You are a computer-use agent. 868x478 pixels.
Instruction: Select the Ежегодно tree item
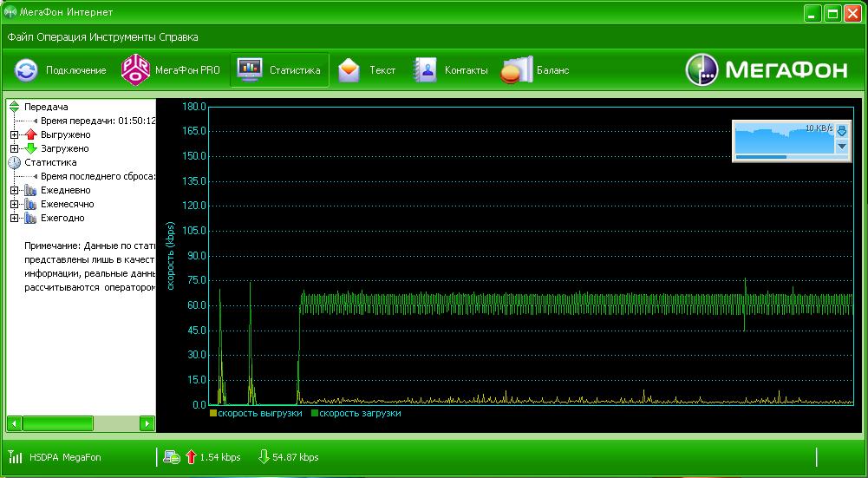pyautogui.click(x=62, y=218)
